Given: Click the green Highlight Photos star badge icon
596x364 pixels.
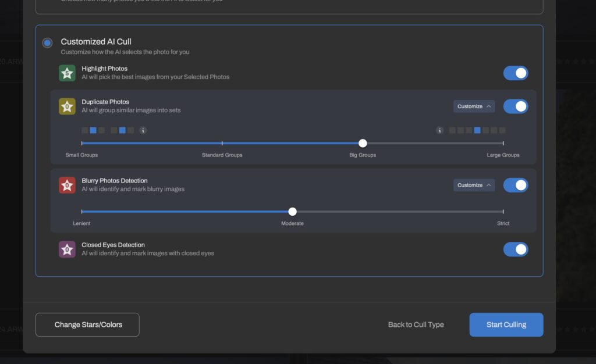Looking at the screenshot, I should [66, 73].
